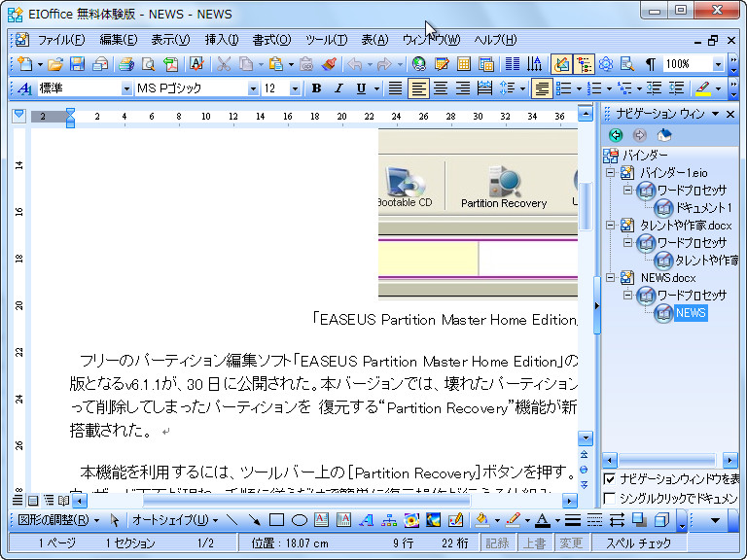This screenshot has width=747, height=560.
Task: Center the paragraph text
Action: point(441,88)
